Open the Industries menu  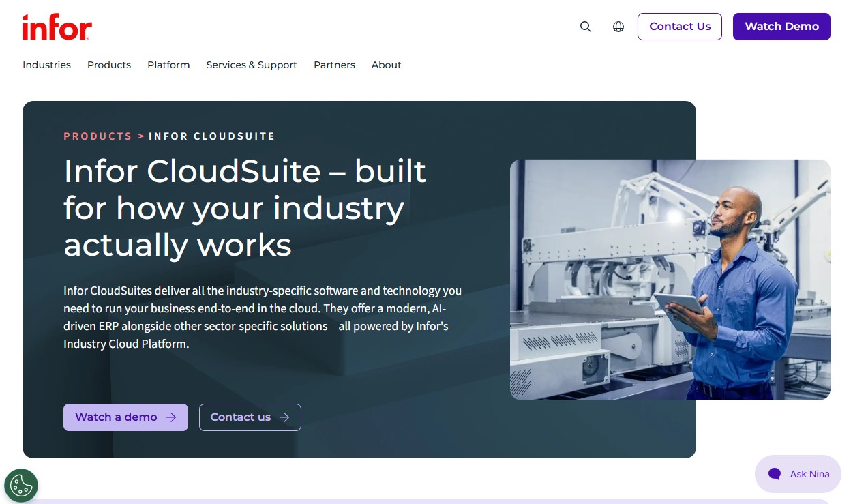[x=46, y=65]
